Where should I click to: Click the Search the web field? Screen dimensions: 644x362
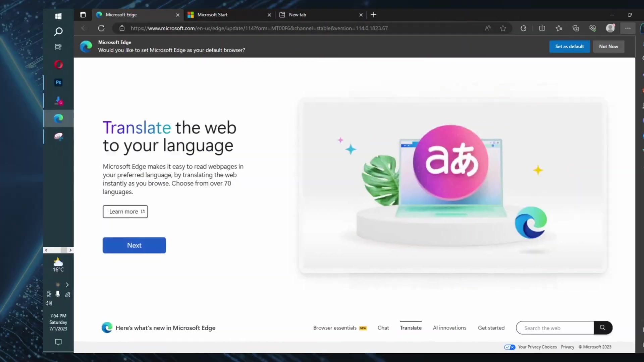(x=555, y=328)
